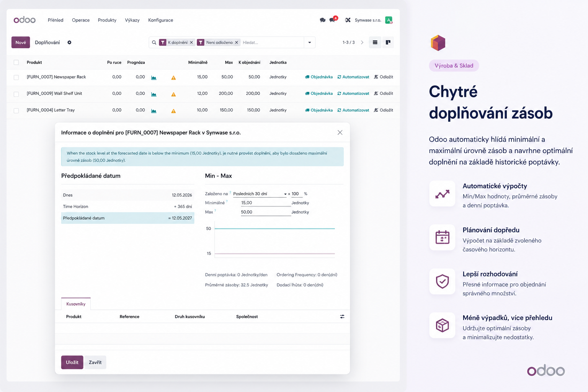This screenshot has height=392, width=588.
Task: Open the Posledních 30 dní dropdown
Action: (260, 194)
